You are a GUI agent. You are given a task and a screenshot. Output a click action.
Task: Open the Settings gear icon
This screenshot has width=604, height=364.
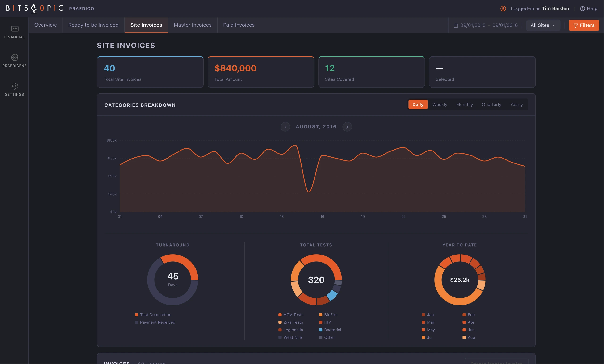pos(14,86)
